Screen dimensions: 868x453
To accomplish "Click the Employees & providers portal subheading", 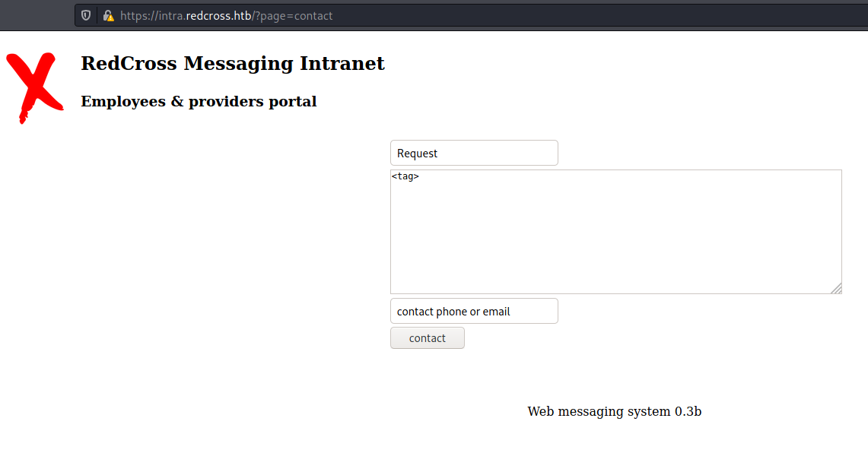I will click(x=199, y=102).
